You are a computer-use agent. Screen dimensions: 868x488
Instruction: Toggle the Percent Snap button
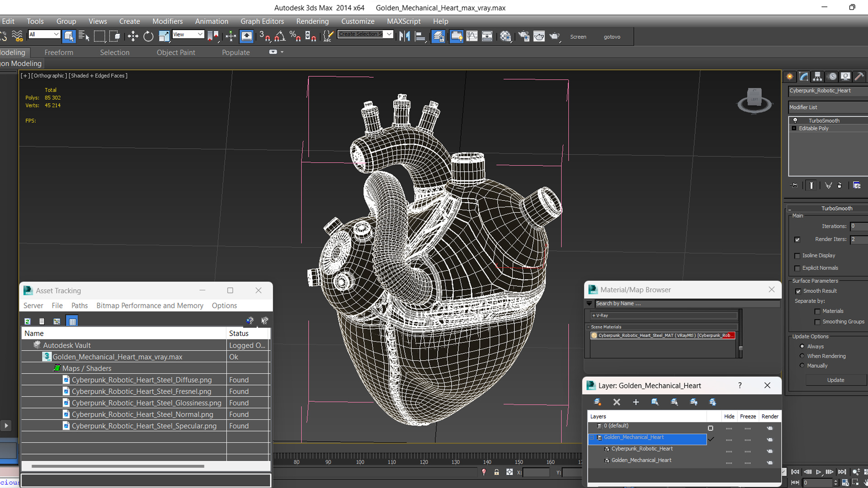pyautogui.click(x=295, y=36)
